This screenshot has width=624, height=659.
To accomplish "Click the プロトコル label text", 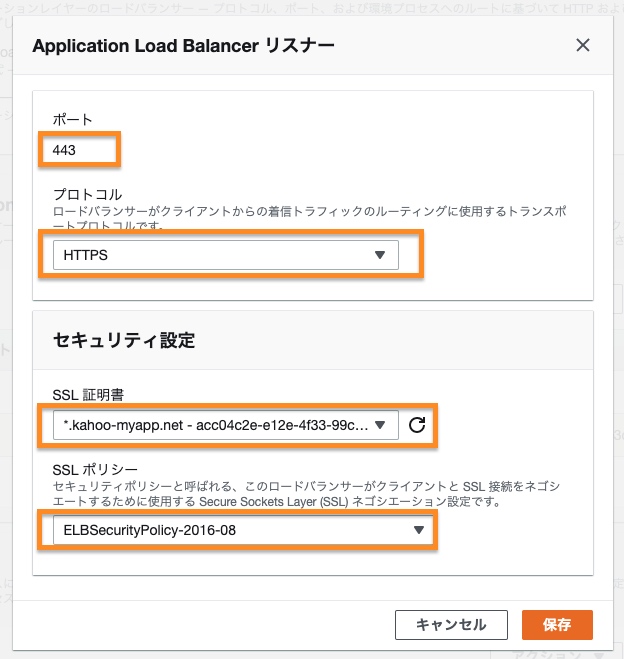I will point(86,193).
